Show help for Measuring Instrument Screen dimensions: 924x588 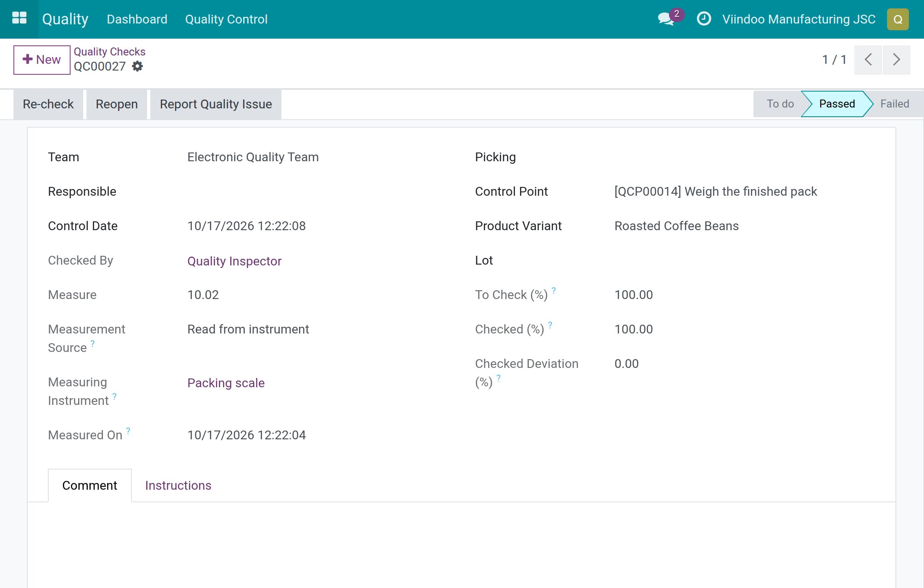coord(115,396)
